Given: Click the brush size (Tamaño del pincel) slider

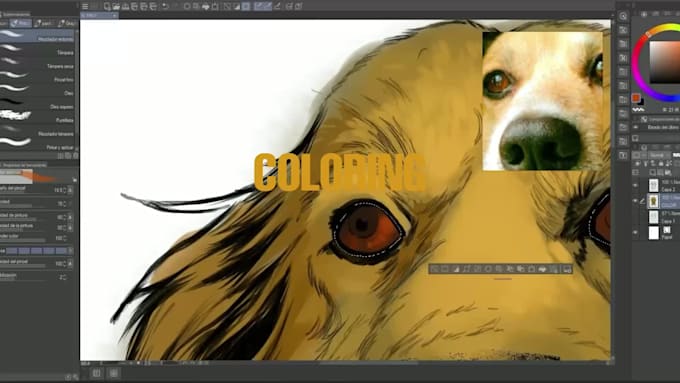Looking at the screenshot, I should (x=24, y=193).
